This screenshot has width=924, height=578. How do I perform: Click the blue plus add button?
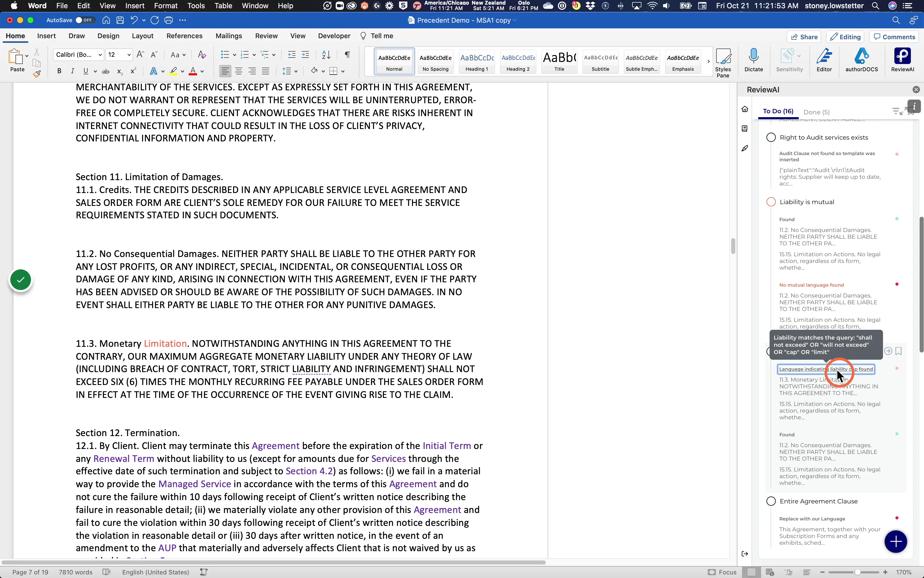point(895,541)
